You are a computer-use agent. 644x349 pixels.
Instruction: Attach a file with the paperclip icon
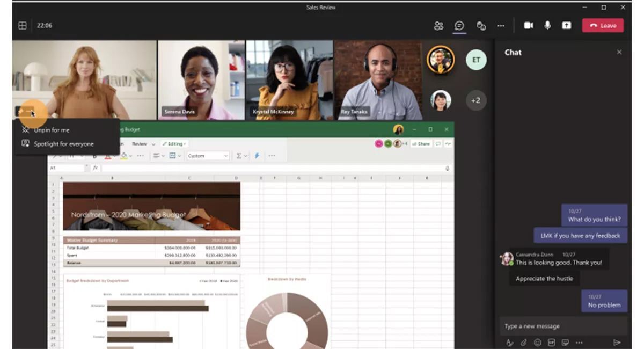coord(523,343)
